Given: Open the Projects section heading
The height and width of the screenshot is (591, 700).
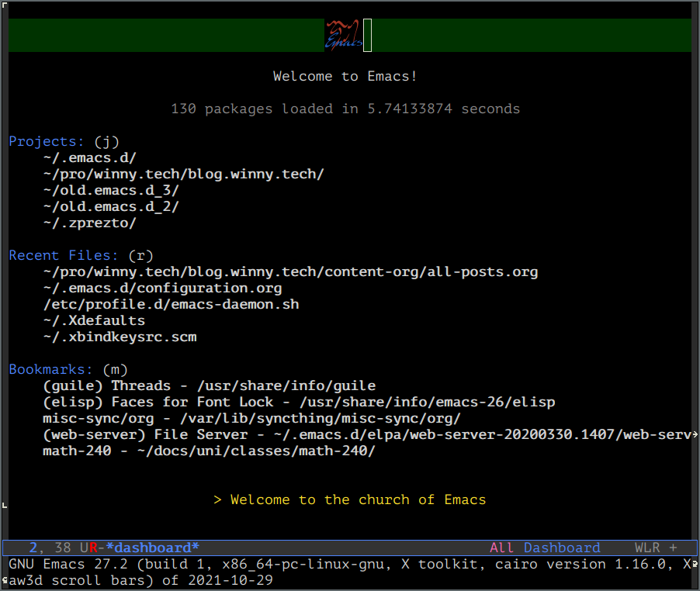Looking at the screenshot, I should [x=47, y=141].
